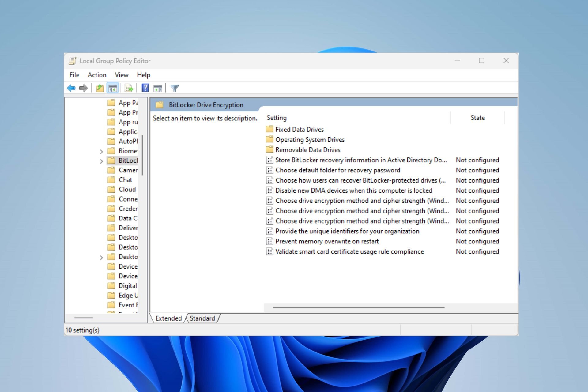
Task: Click the Filter funnel toolbar icon
Action: coord(175,88)
